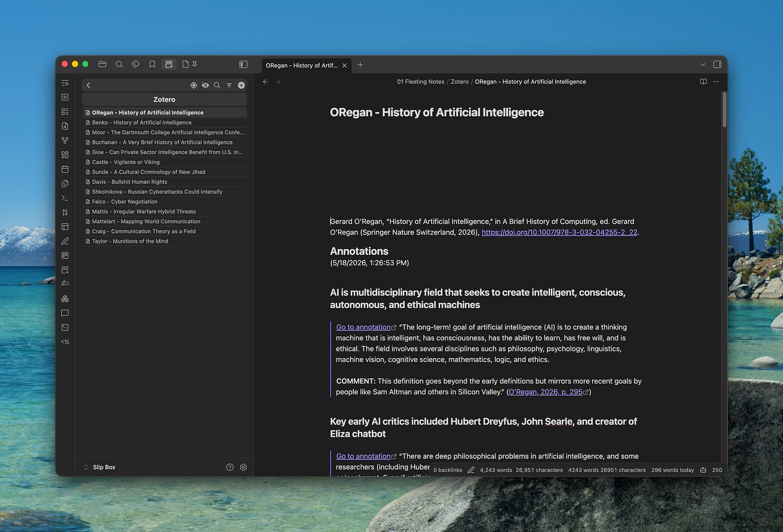Select the notebook navigator tab icon
This screenshot has height=532, width=783.
(169, 65)
